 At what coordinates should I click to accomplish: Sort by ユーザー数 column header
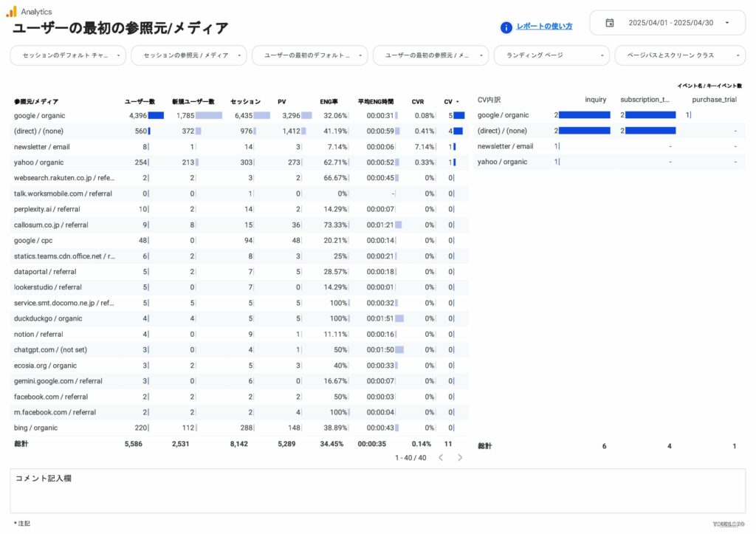[140, 102]
